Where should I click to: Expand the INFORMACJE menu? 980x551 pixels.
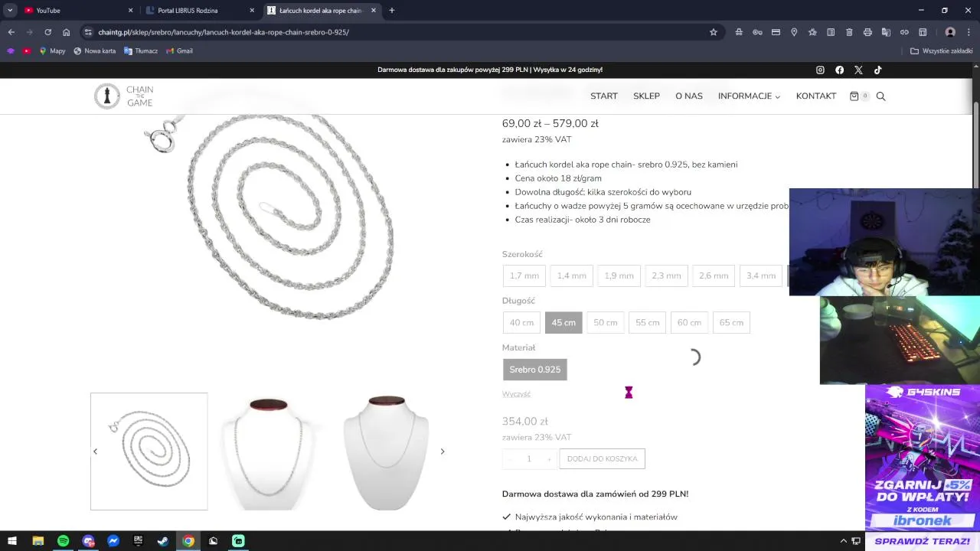coord(749,96)
